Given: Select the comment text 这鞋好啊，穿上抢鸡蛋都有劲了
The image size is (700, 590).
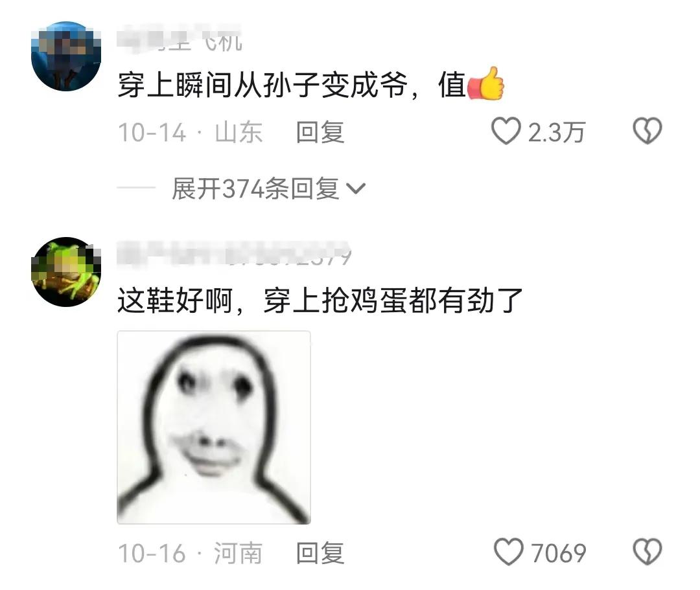Looking at the screenshot, I should [x=320, y=301].
